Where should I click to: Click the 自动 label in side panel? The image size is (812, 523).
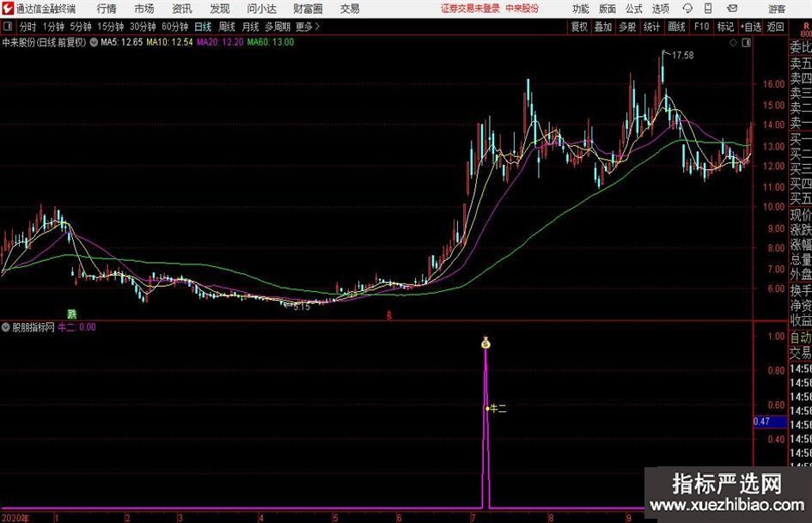coord(801,338)
